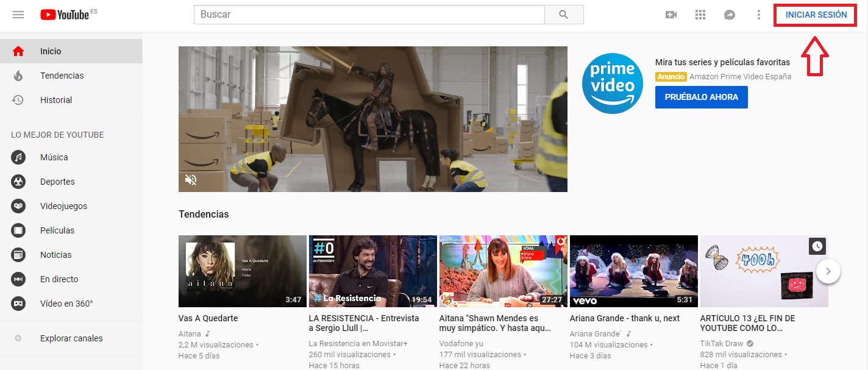
Task: Open the ARTÍCULO 13 400h thumbnail
Action: [x=764, y=271]
